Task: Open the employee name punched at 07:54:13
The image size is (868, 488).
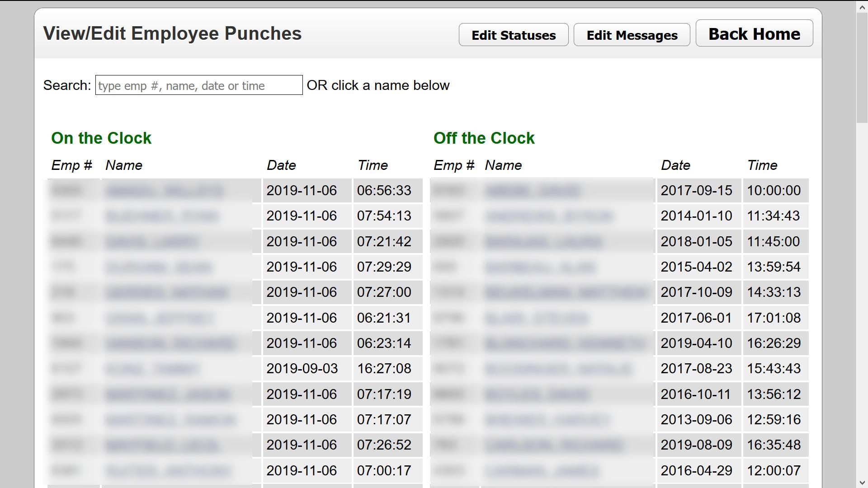Action: [x=162, y=216]
